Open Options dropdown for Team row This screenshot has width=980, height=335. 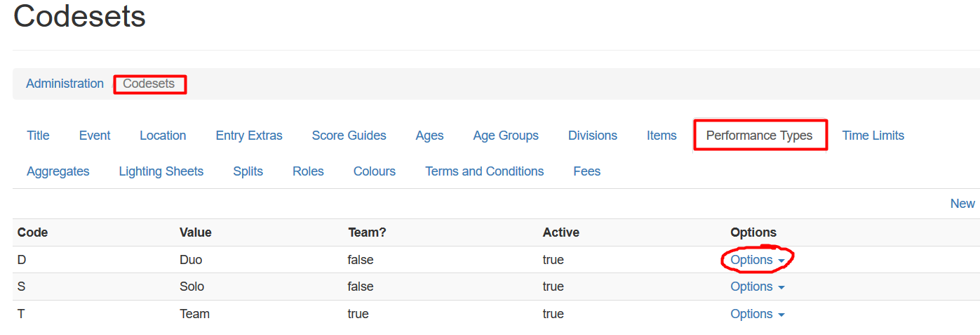757,314
